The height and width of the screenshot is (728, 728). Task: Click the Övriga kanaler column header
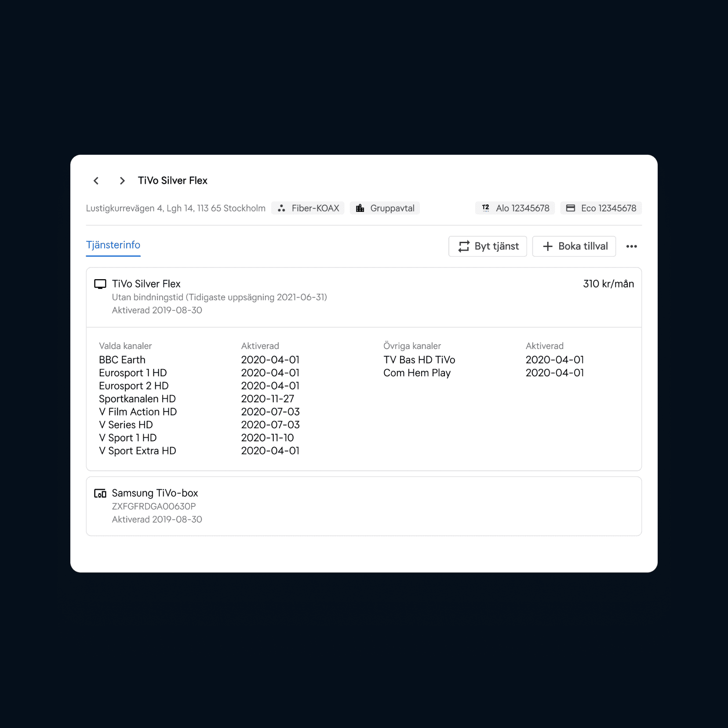pos(412,346)
